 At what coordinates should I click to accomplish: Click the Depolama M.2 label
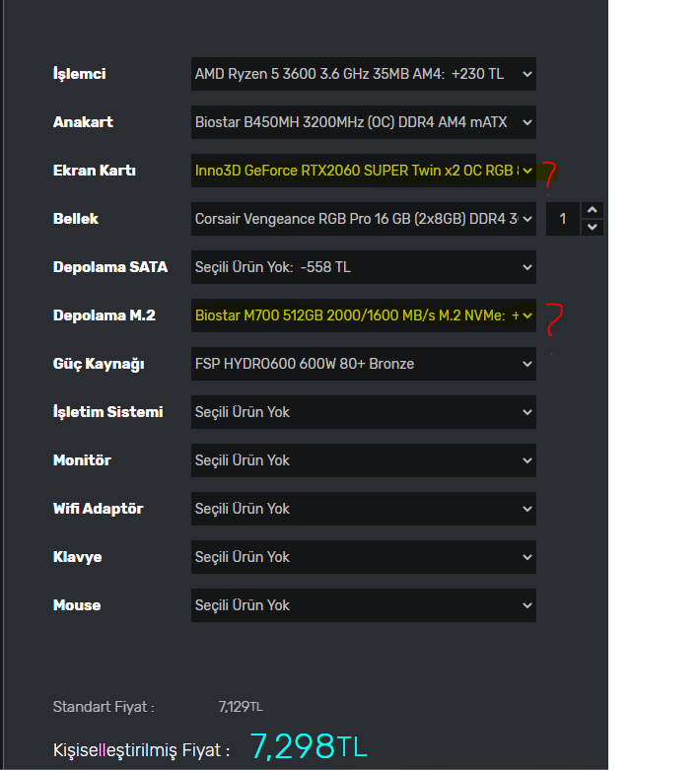tap(105, 315)
